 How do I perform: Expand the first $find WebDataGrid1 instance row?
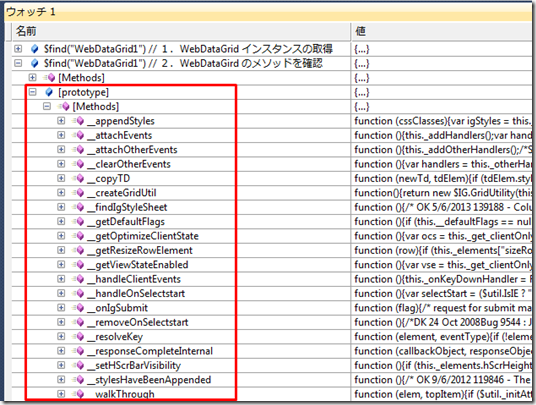[x=18, y=49]
